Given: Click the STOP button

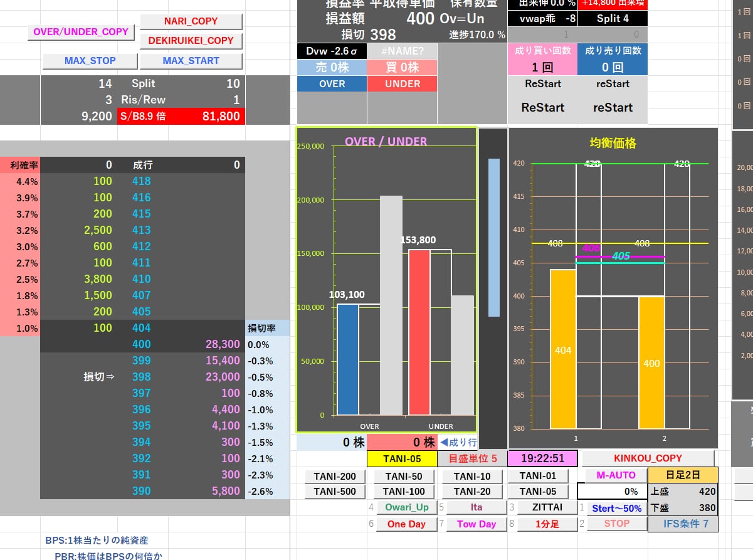Looking at the screenshot, I should [617, 524].
